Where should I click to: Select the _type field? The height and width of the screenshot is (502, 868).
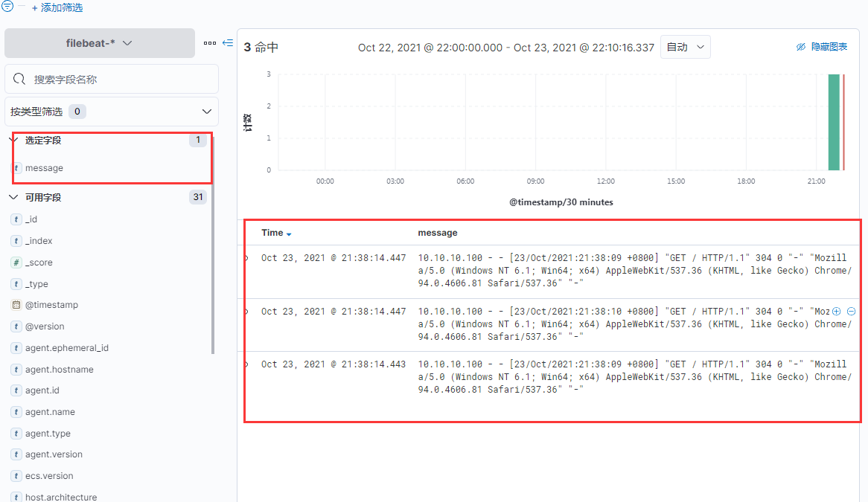36,284
